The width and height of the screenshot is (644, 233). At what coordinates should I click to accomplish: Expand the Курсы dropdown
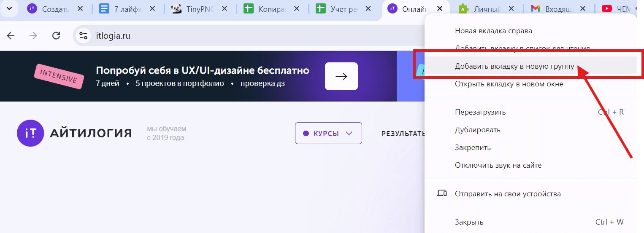(328, 133)
